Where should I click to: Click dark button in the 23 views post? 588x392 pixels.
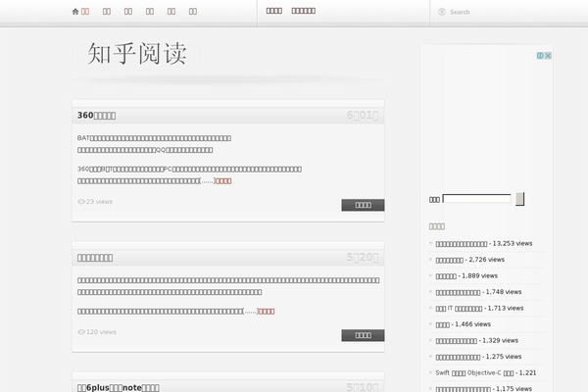(x=363, y=205)
